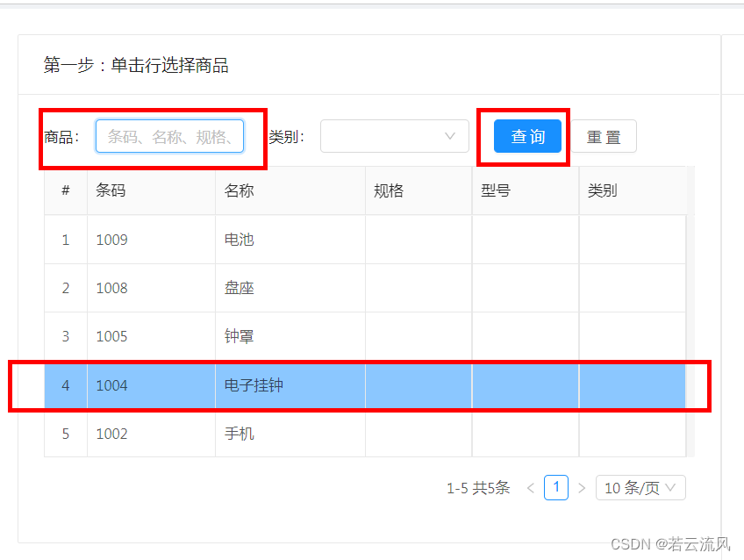
Task: Click the 型号 column header
Action: [496, 190]
